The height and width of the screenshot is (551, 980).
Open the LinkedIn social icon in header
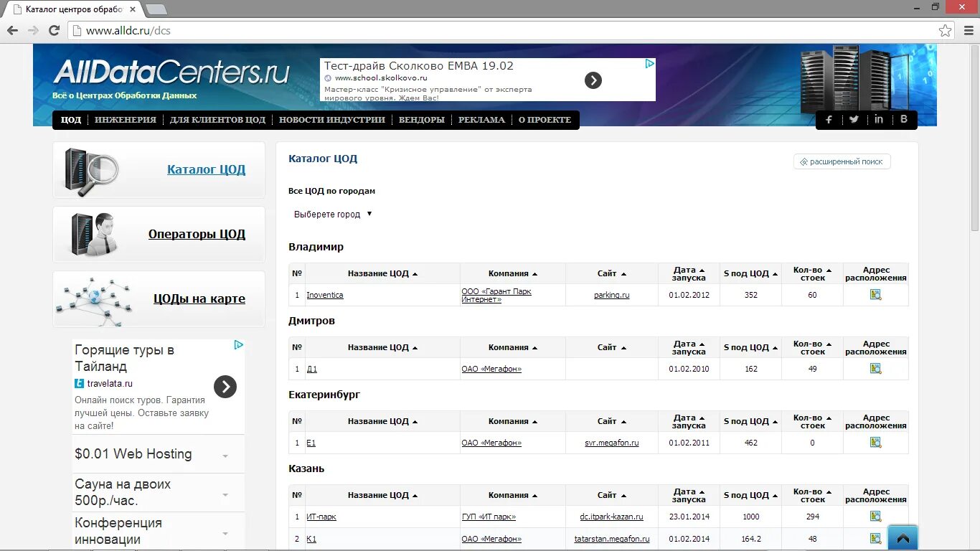coord(879,120)
